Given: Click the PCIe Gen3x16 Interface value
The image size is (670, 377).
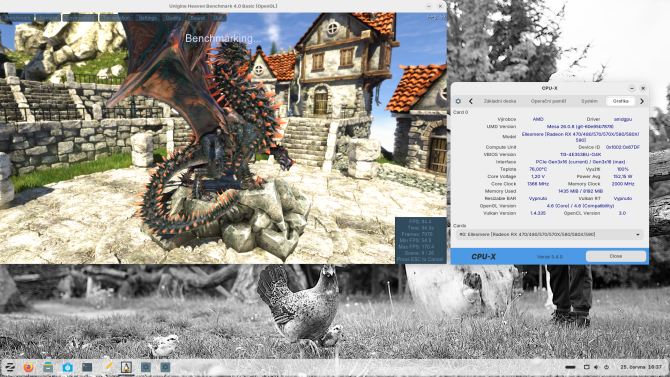Looking at the screenshot, I should pos(580,162).
